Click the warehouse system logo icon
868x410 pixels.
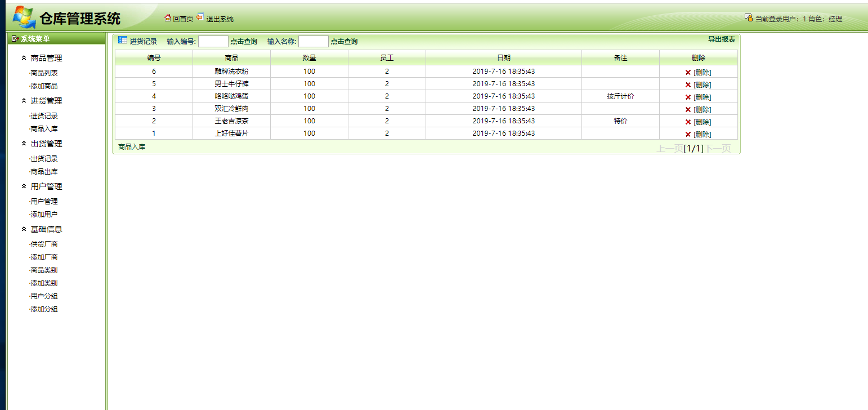[24, 17]
